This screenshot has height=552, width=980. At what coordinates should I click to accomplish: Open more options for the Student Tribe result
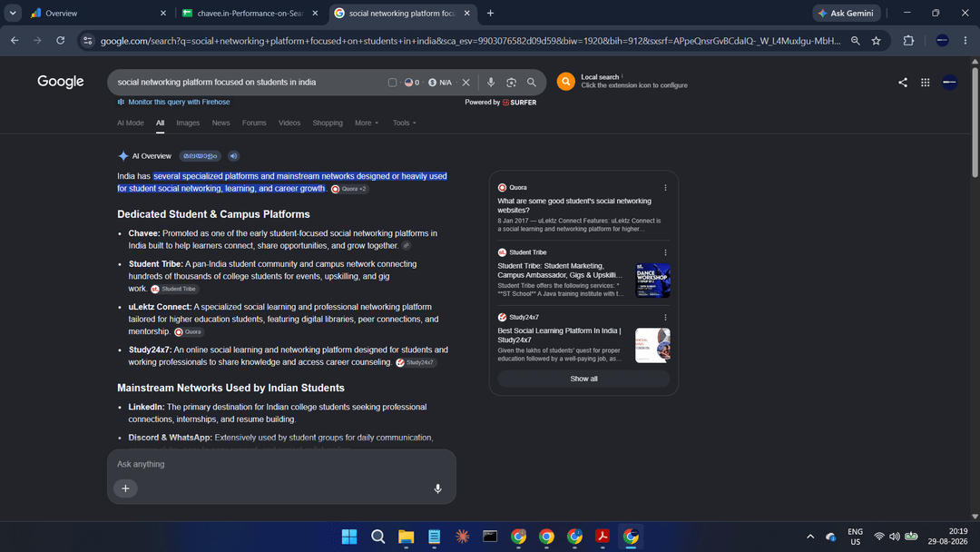665,252
